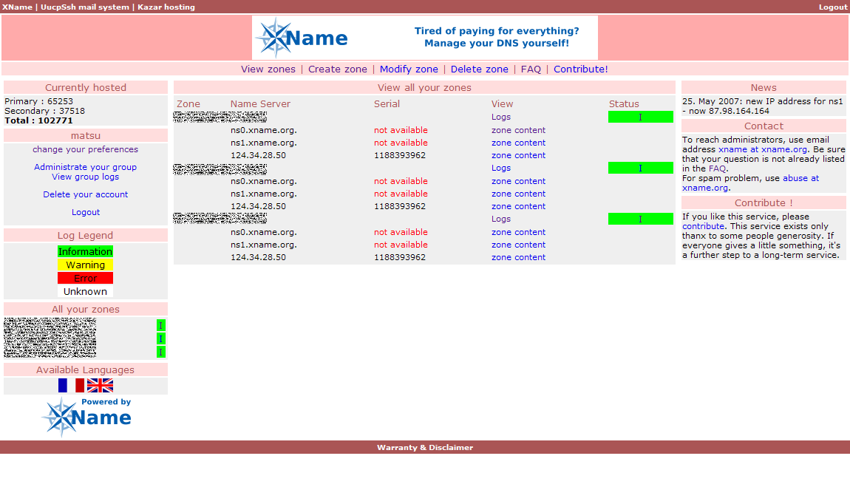This screenshot has width=850, height=504.
Task: Click the View all your zones heading
Action: (424, 88)
